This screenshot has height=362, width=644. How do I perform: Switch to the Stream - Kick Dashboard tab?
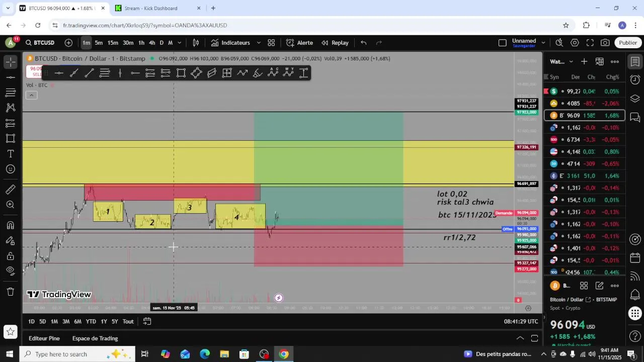tap(157, 8)
